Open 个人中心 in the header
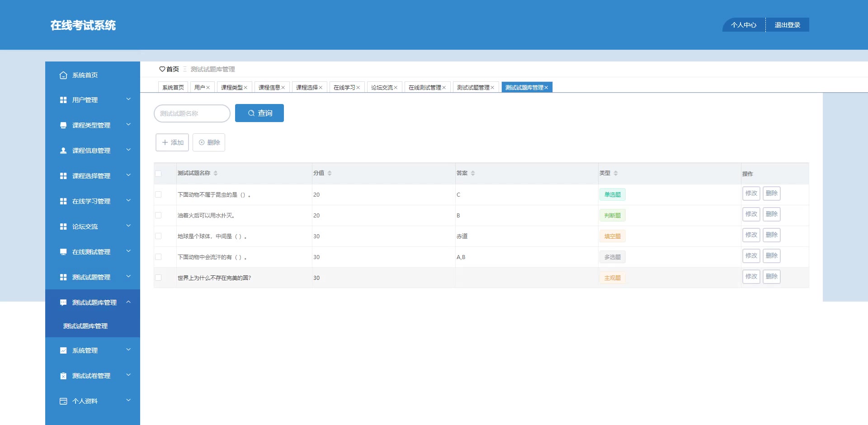This screenshot has height=425, width=868. pyautogui.click(x=744, y=25)
